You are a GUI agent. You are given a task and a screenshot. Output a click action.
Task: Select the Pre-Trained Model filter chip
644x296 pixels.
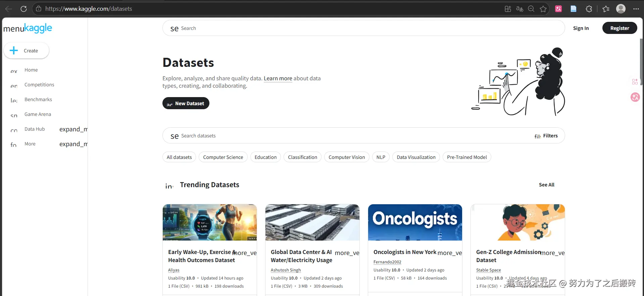pos(467,157)
